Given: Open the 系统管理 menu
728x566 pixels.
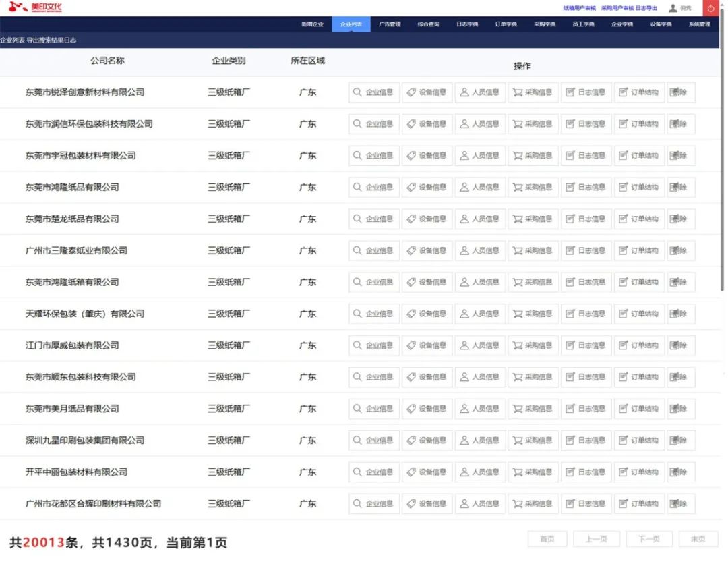Looking at the screenshot, I should (x=701, y=23).
